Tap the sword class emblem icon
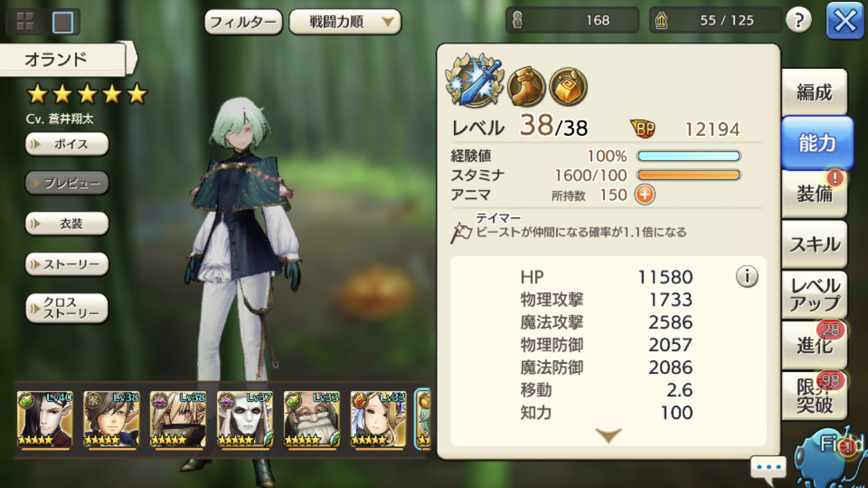This screenshot has height=488, width=868. click(x=475, y=81)
